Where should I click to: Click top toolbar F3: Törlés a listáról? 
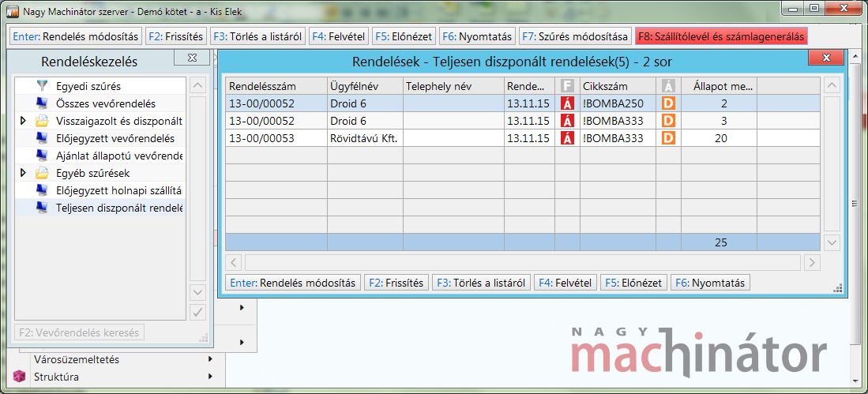tap(258, 36)
